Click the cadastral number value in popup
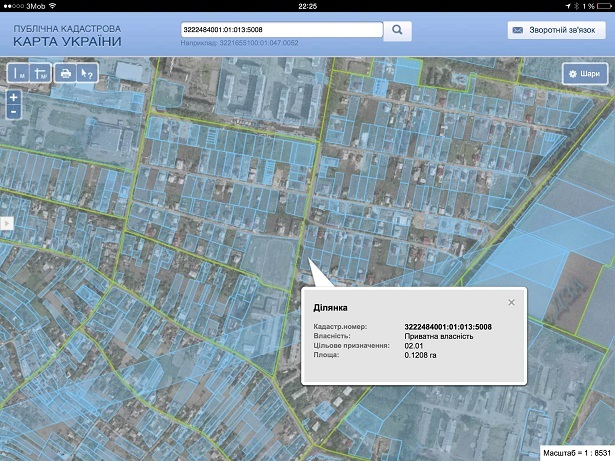 pos(447,327)
